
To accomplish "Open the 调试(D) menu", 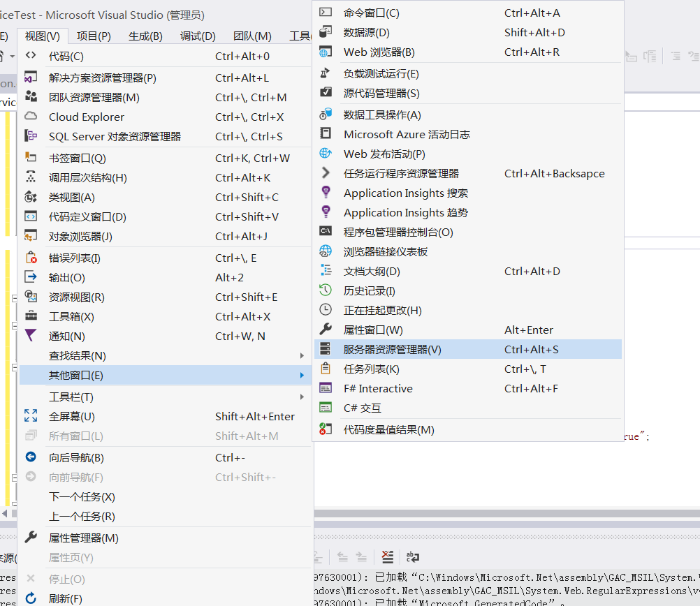I will click(198, 36).
